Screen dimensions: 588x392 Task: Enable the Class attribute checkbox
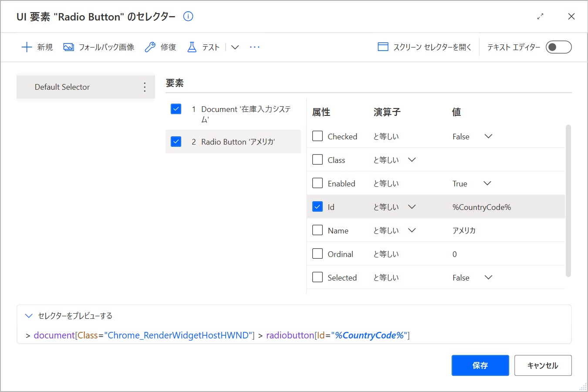pos(318,160)
